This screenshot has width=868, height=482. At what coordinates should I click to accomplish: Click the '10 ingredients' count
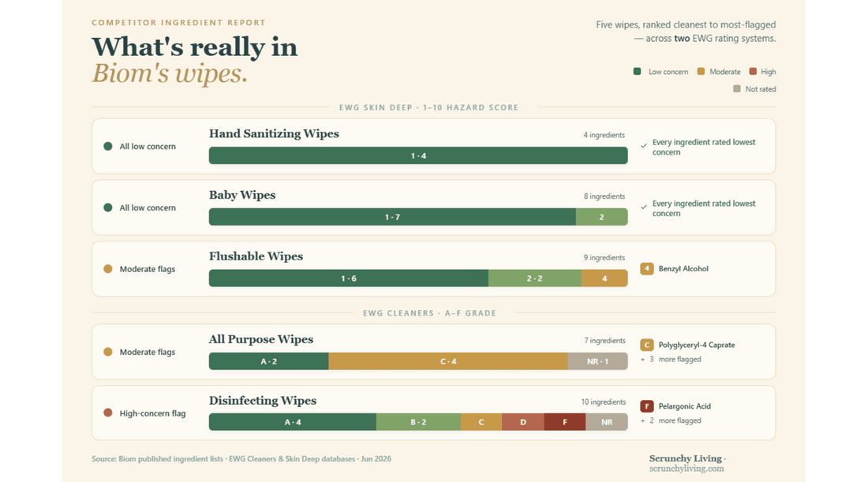pyautogui.click(x=604, y=402)
